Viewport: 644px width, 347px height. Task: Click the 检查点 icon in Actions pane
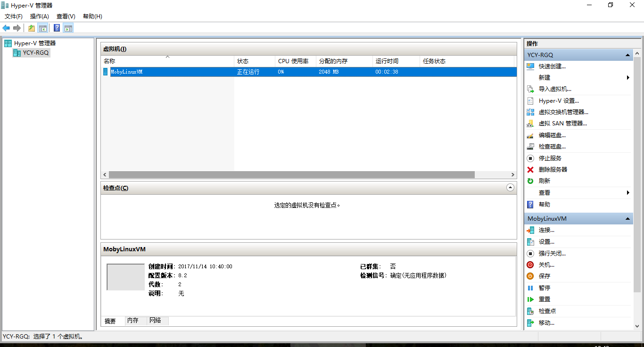[530, 311]
